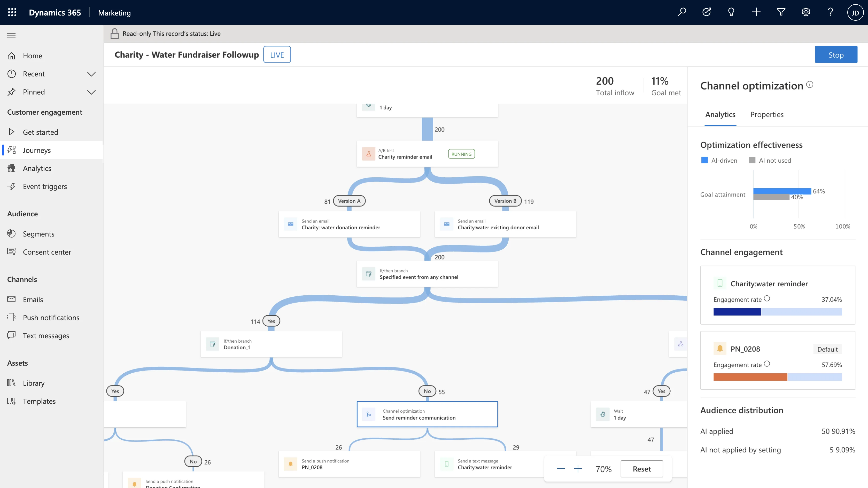Reset the journey canvas zoom
Image resolution: width=868 pixels, height=488 pixels.
tap(641, 468)
